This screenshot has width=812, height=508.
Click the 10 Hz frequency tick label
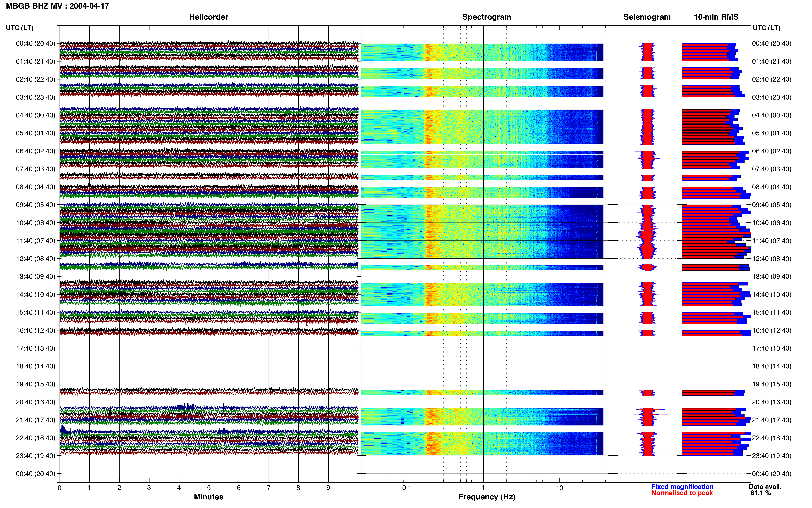(559, 487)
